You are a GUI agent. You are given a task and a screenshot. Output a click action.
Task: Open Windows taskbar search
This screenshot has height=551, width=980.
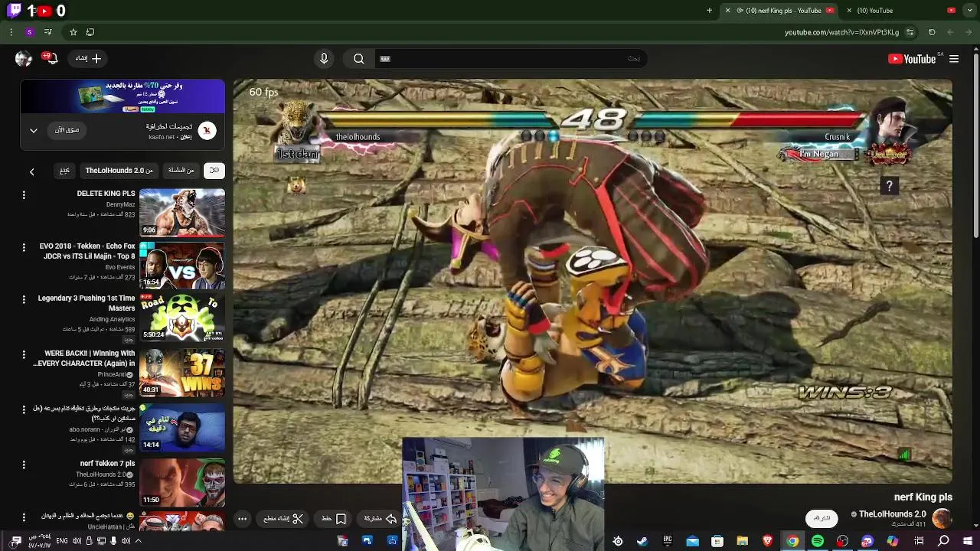point(943,541)
